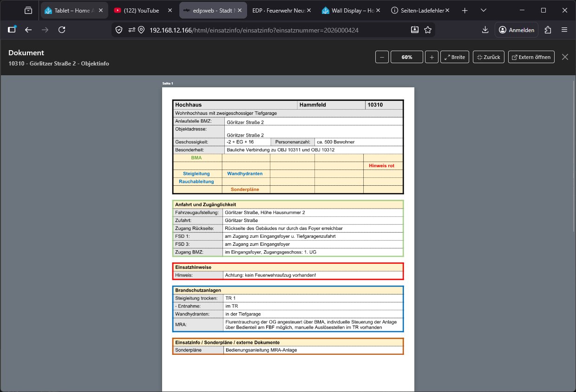
Task: Click Anmelden account button
Action: (x=516, y=30)
